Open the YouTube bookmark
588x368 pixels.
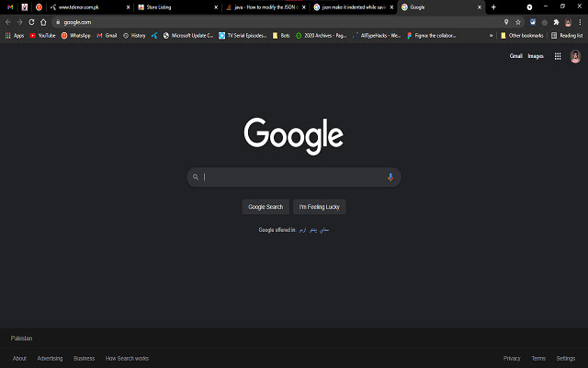[42, 36]
